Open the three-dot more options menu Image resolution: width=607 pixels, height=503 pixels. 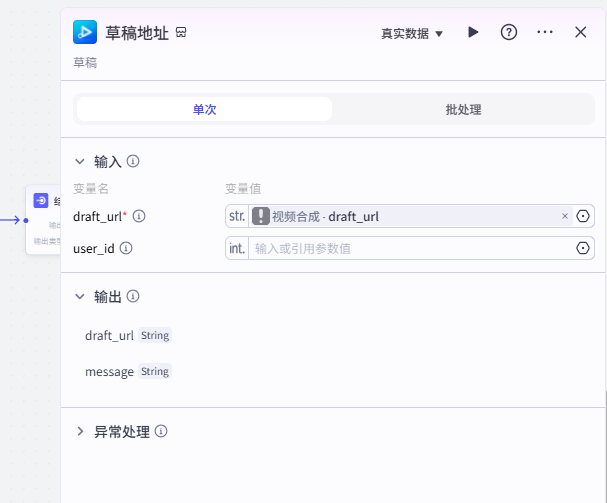pos(545,32)
